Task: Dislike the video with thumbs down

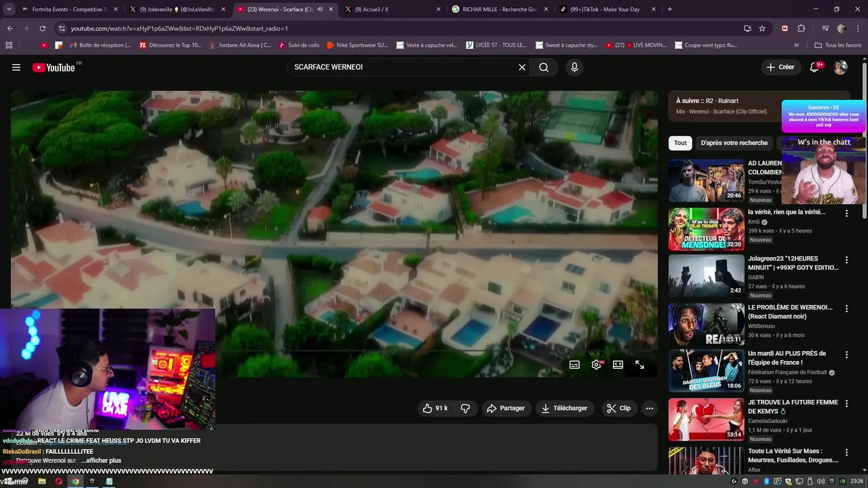Action: 465,408
